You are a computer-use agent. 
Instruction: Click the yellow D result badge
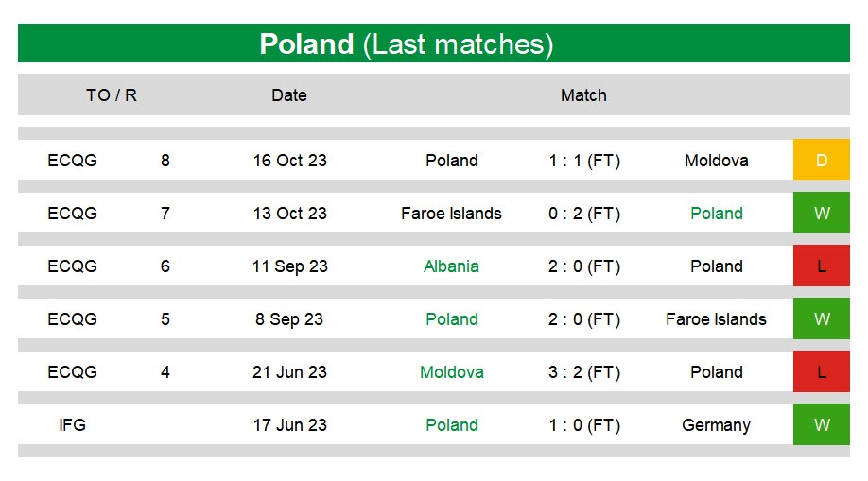(821, 160)
